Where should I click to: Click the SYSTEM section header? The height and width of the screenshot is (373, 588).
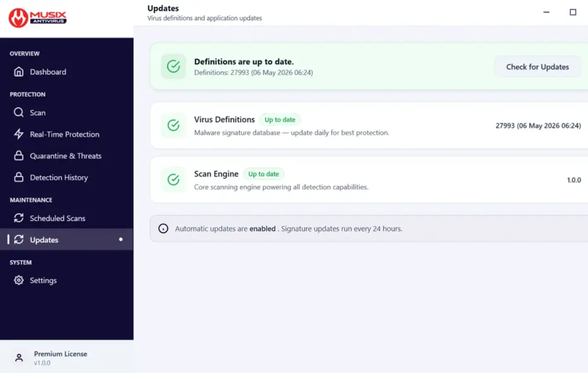21,262
